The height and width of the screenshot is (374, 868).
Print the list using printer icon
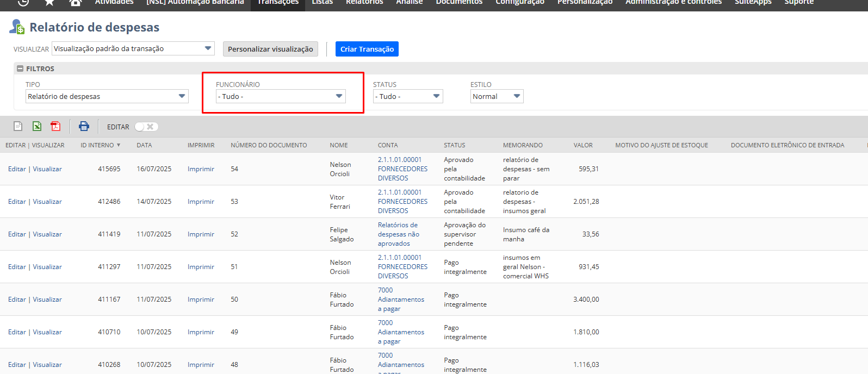click(x=84, y=126)
